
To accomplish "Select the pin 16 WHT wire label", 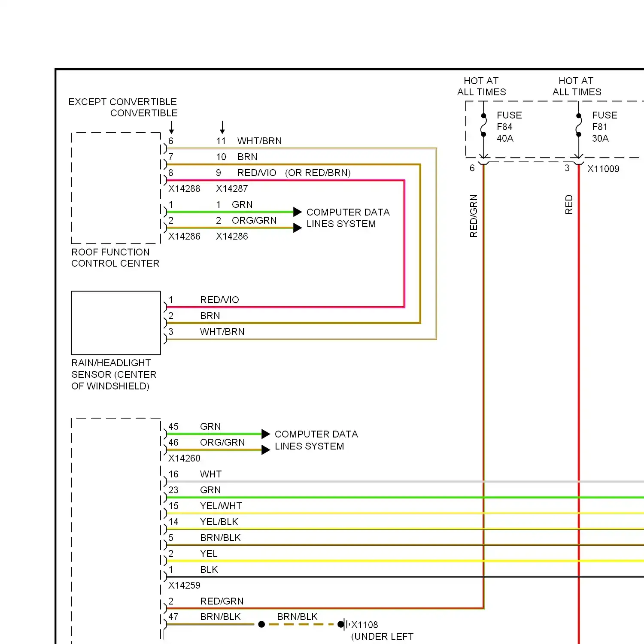I will (211, 474).
